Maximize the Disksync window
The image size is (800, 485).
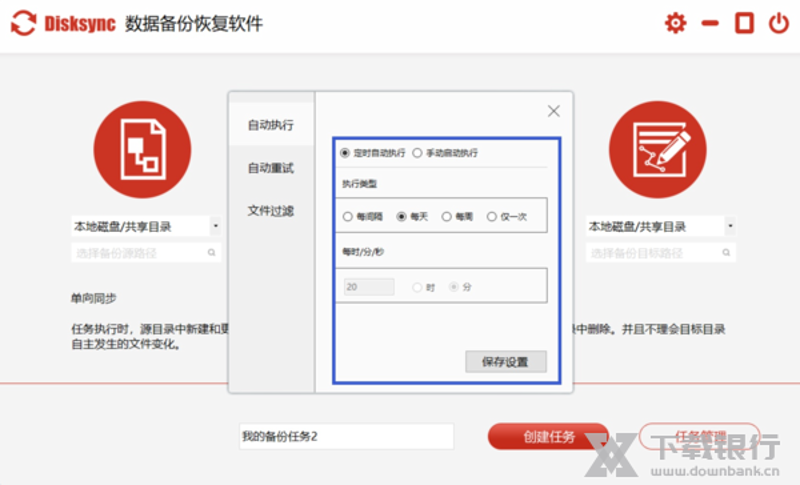pos(744,23)
